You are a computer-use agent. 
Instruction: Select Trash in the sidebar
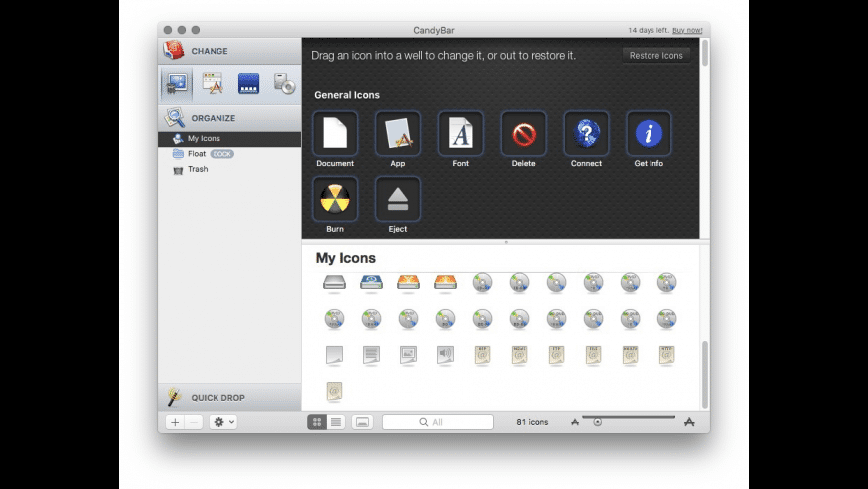pos(229,169)
